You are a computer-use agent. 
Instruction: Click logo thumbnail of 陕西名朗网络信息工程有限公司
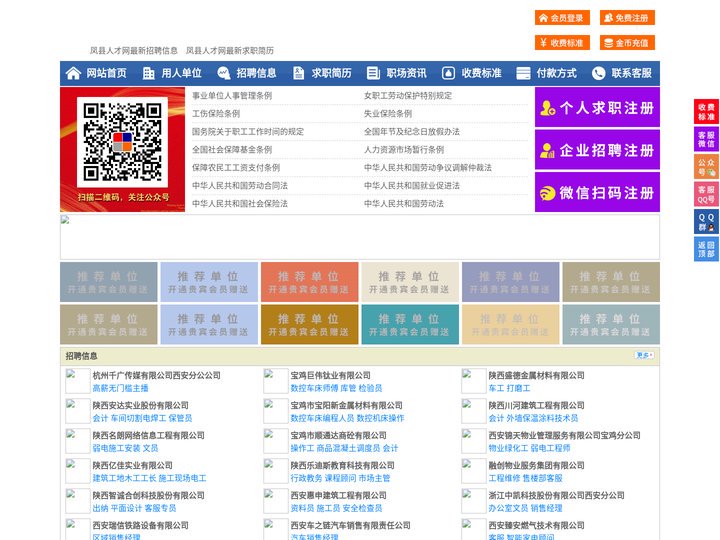click(x=78, y=441)
